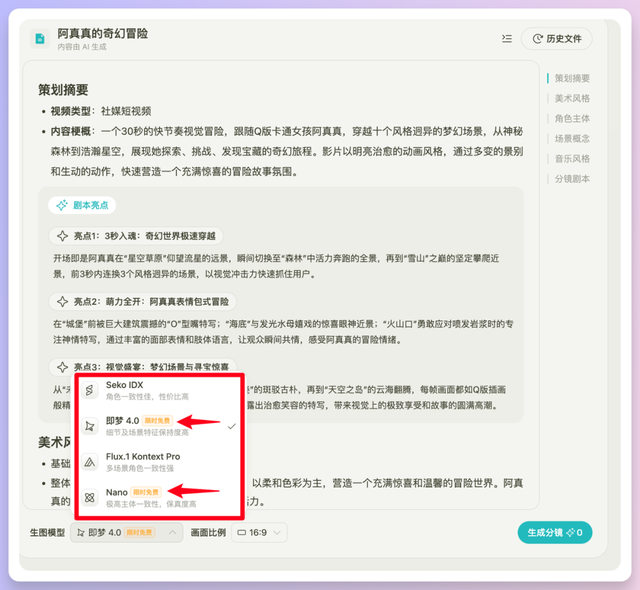Screen dimensions: 640x590
Task: Choose the Nano model option
Action: pos(160,497)
